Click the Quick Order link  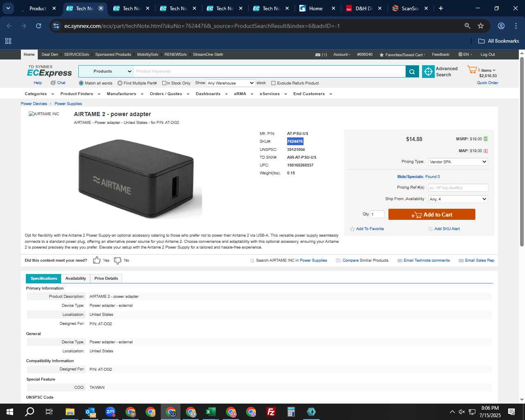click(x=487, y=83)
